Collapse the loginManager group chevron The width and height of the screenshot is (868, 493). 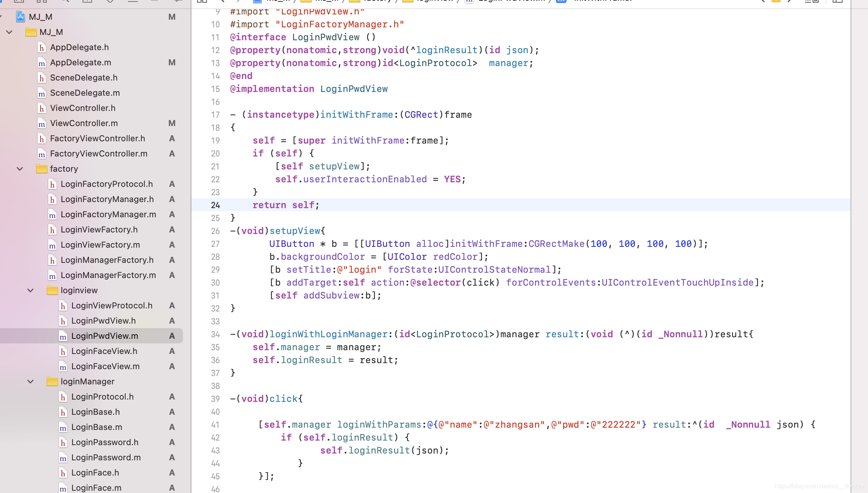point(30,381)
